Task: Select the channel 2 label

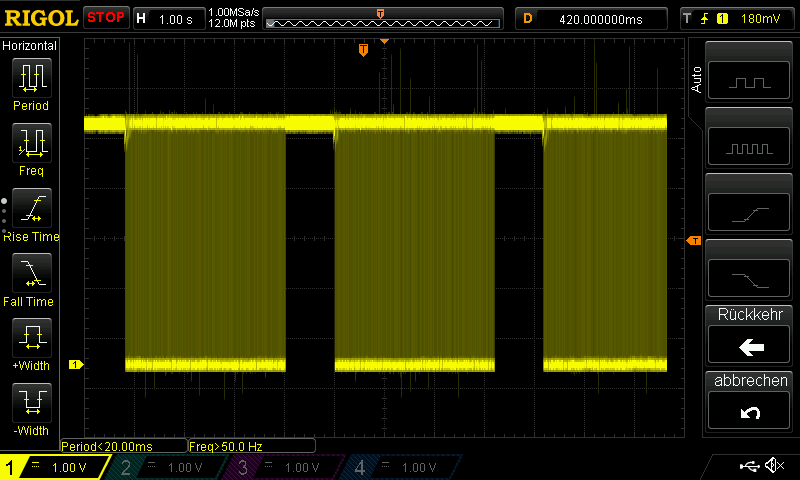Action: tap(167, 467)
